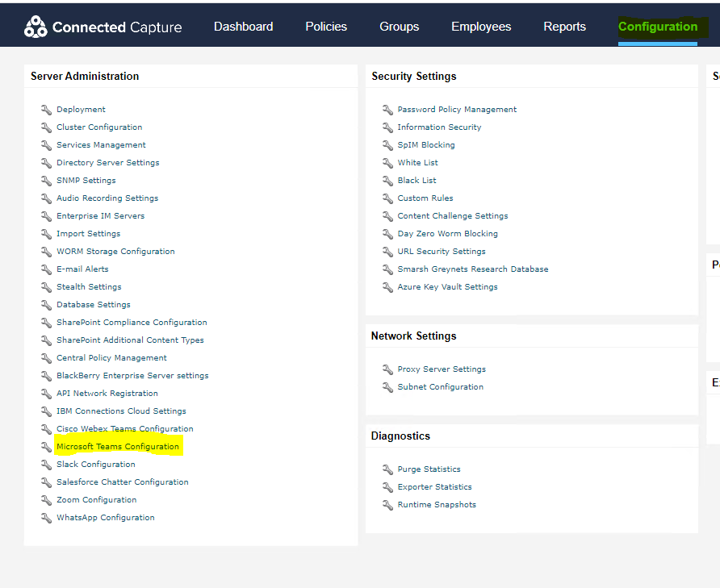Screen dimensions: 720x588
Task: Open SpIM Blocking settings
Action: (x=426, y=145)
